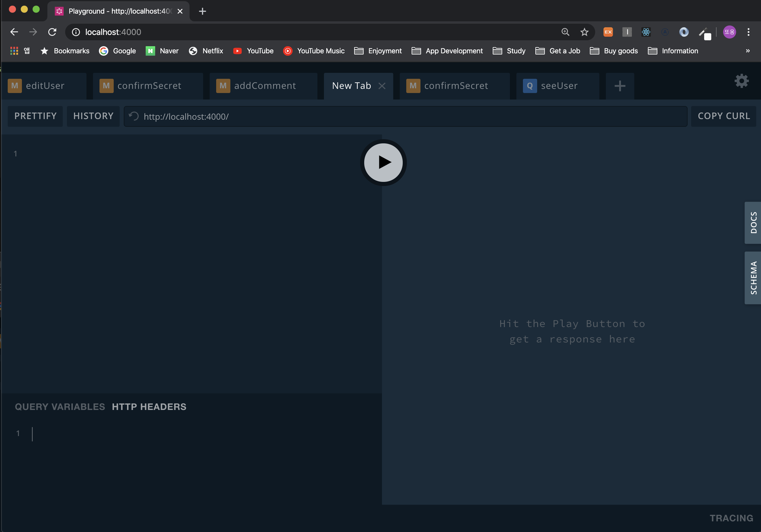Click the dimmed circular A extension icon
Image resolution: width=761 pixels, height=532 pixels.
coord(664,32)
